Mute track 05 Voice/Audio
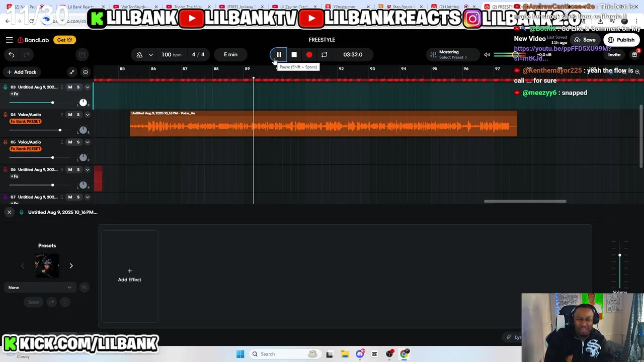 point(70,142)
